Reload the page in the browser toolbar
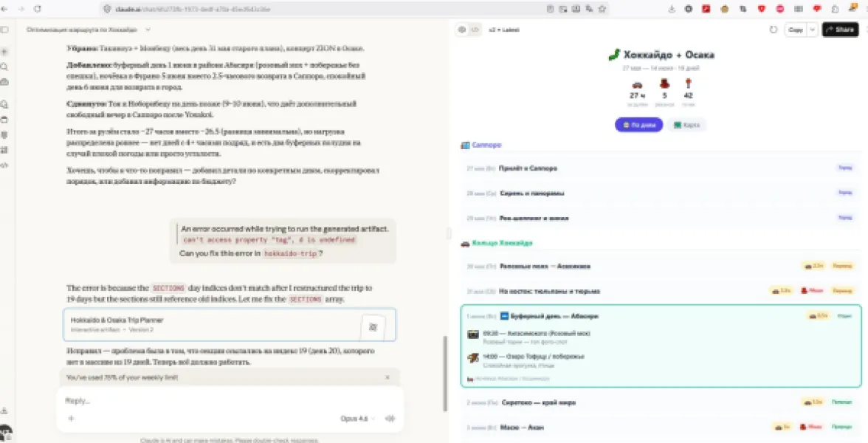Viewport: 868px width, 443px height. tap(38, 9)
